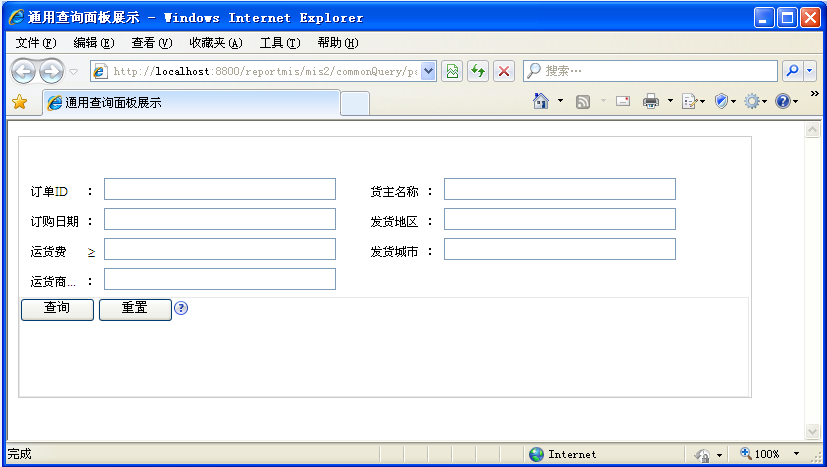Image resolution: width=827 pixels, height=467 pixels.
Task: Expand the home button dropdown arrow
Action: point(560,101)
